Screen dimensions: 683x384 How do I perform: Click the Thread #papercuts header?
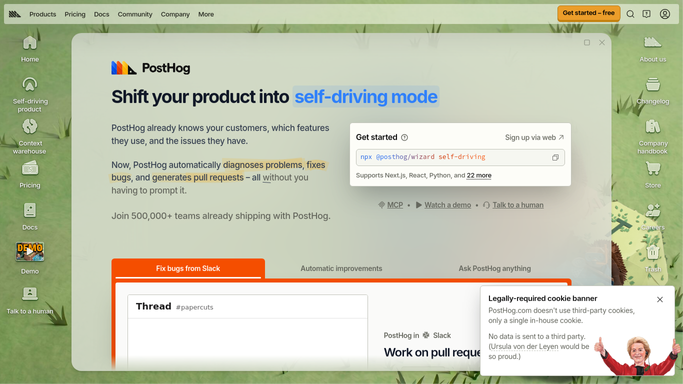[x=247, y=307]
